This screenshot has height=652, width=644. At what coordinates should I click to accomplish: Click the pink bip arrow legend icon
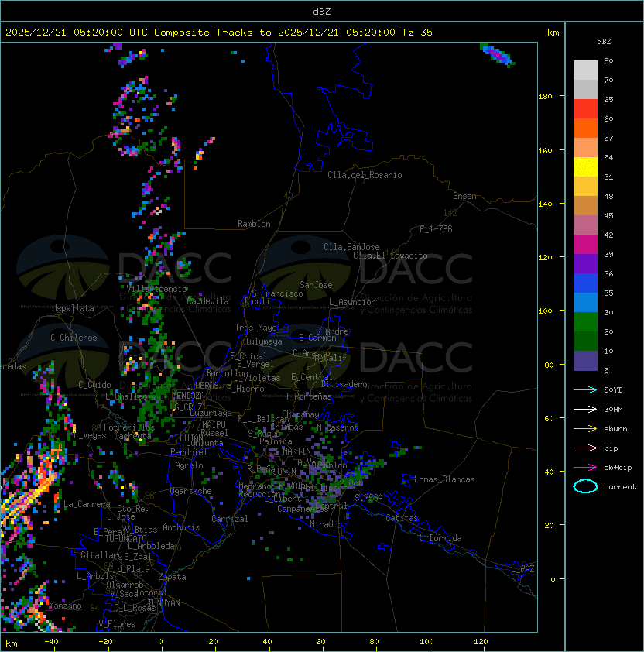pyautogui.click(x=585, y=448)
